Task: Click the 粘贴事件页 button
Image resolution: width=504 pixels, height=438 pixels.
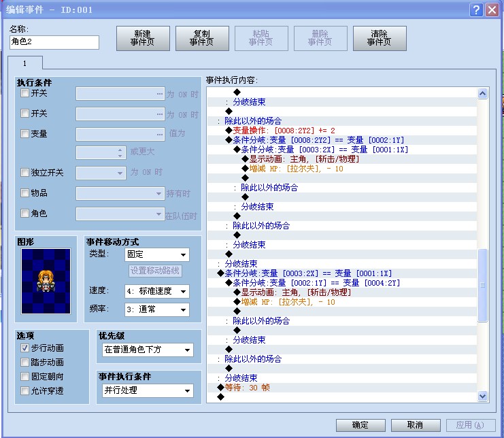Action: pos(261,38)
